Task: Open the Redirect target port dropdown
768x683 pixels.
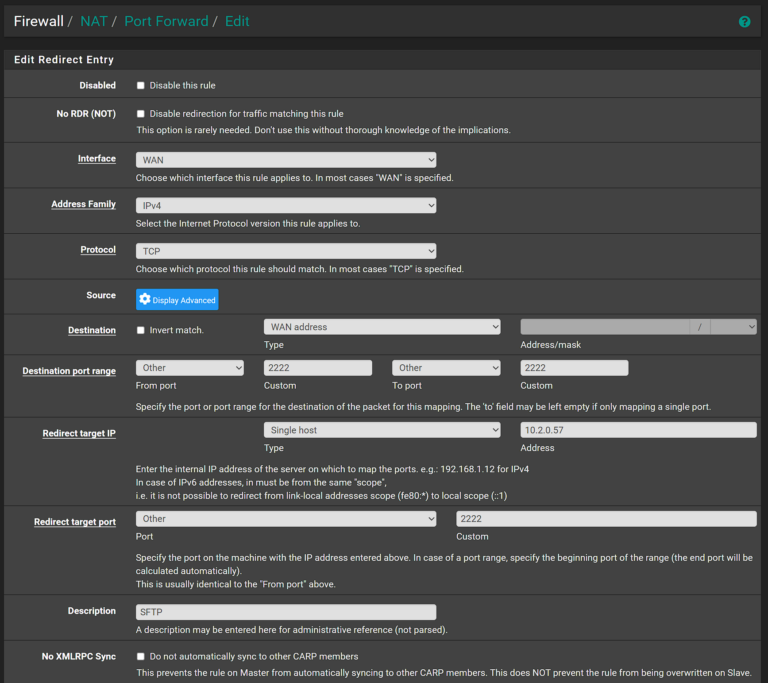Action: (x=286, y=519)
